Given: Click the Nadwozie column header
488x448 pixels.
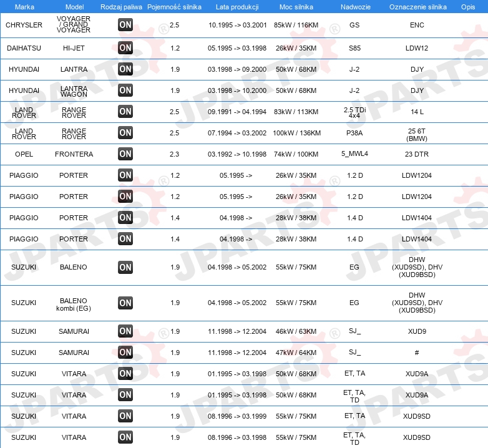Looking at the screenshot, I should point(356,7).
